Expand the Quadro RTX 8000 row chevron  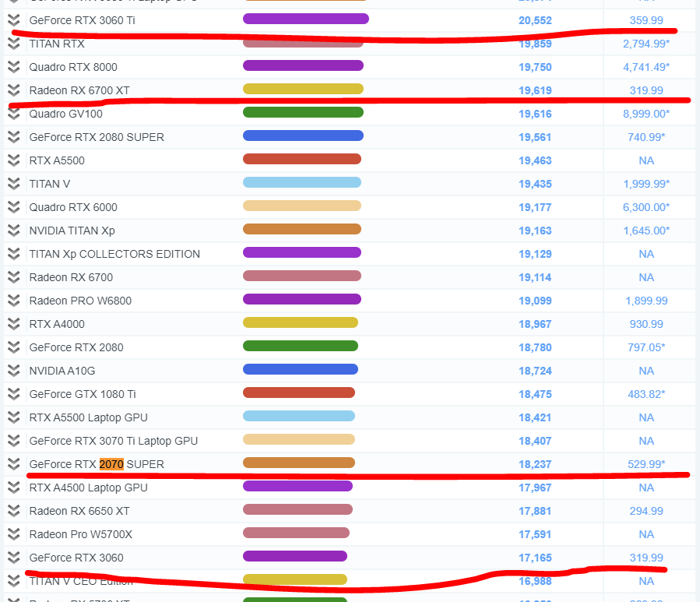tap(14, 67)
